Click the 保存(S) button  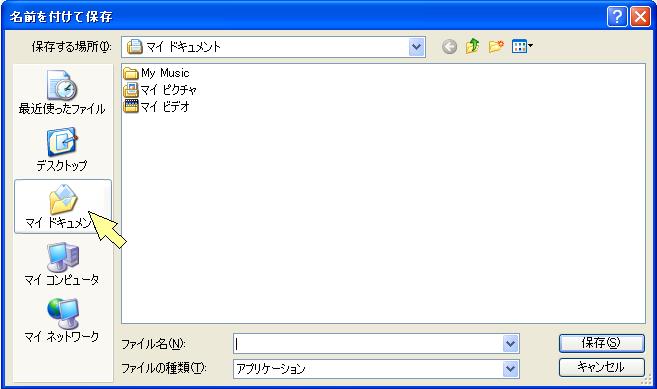tap(602, 343)
